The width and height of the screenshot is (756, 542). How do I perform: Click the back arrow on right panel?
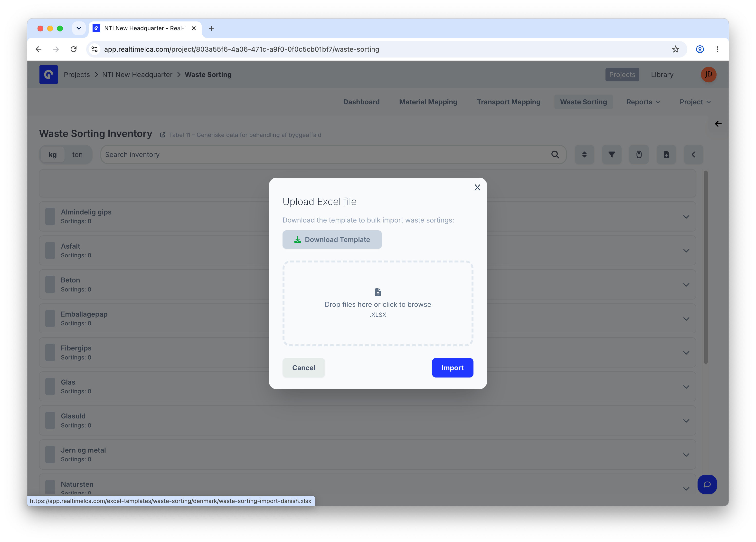(x=718, y=124)
